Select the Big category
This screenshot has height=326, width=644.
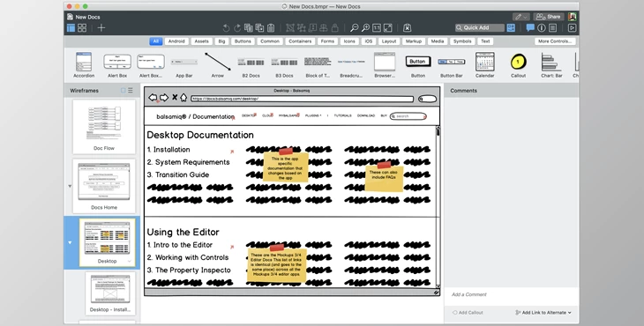coord(221,41)
